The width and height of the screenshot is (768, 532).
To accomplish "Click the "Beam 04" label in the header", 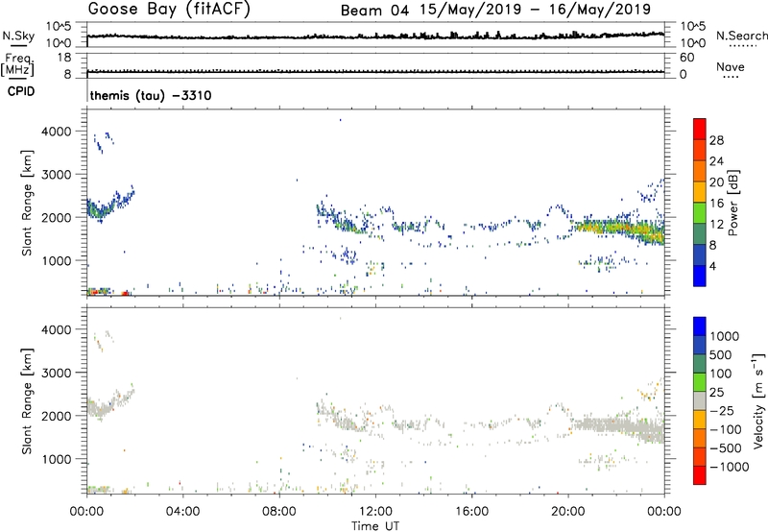I will (374, 11).
